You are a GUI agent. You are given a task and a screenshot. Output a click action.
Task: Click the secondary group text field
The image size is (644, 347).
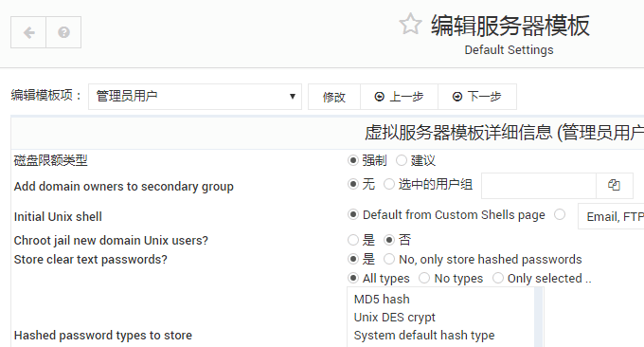point(539,185)
